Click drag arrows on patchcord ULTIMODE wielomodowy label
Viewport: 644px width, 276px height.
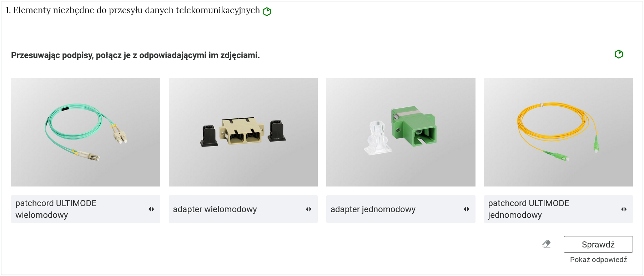151,209
